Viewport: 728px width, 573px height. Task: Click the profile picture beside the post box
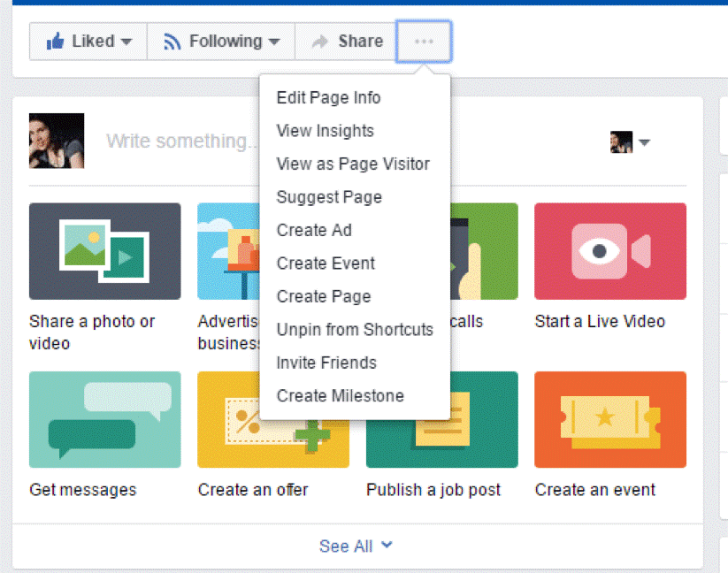(x=57, y=141)
